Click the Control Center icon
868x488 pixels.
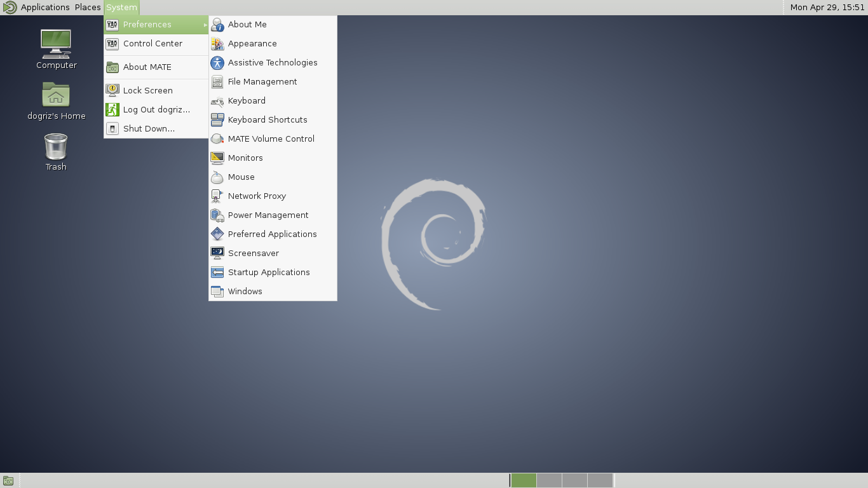click(112, 44)
